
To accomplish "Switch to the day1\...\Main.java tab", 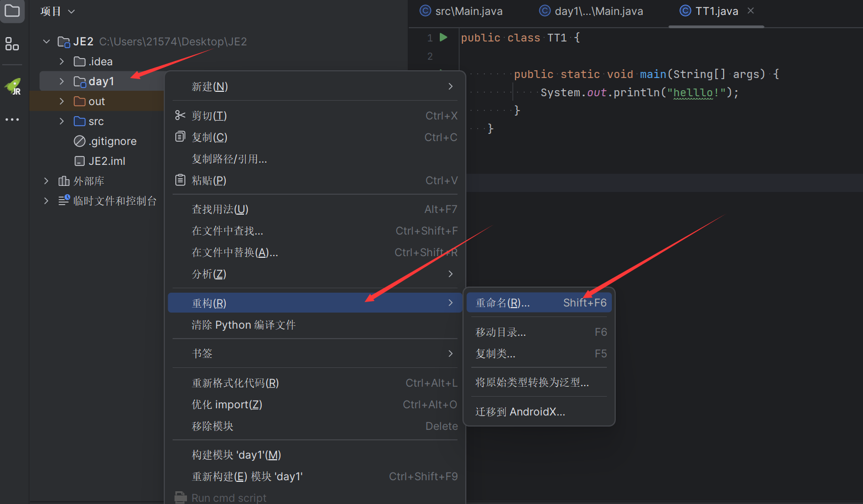I will [592, 11].
